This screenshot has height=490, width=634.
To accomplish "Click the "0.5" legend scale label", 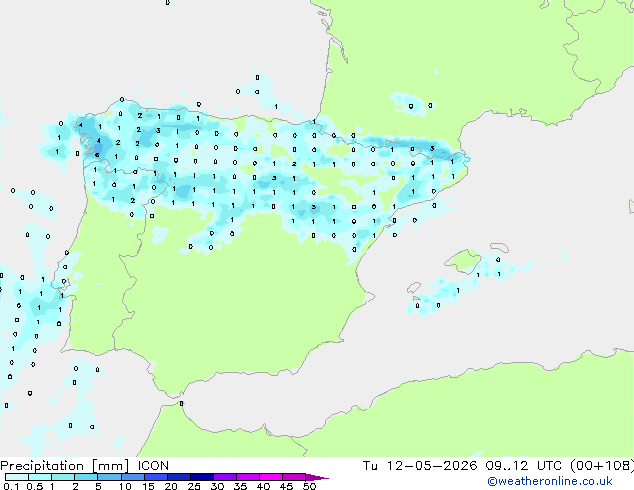I will pyautogui.click(x=35, y=486).
